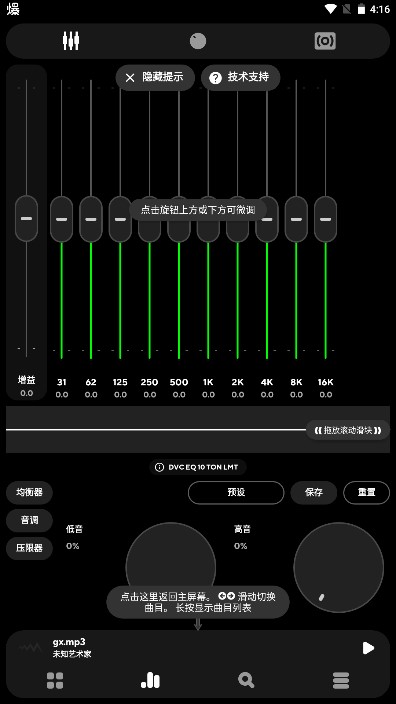Image resolution: width=396 pixels, height=704 pixels.
Task: Tap the play button for gx.mp3
Action: tap(368, 648)
